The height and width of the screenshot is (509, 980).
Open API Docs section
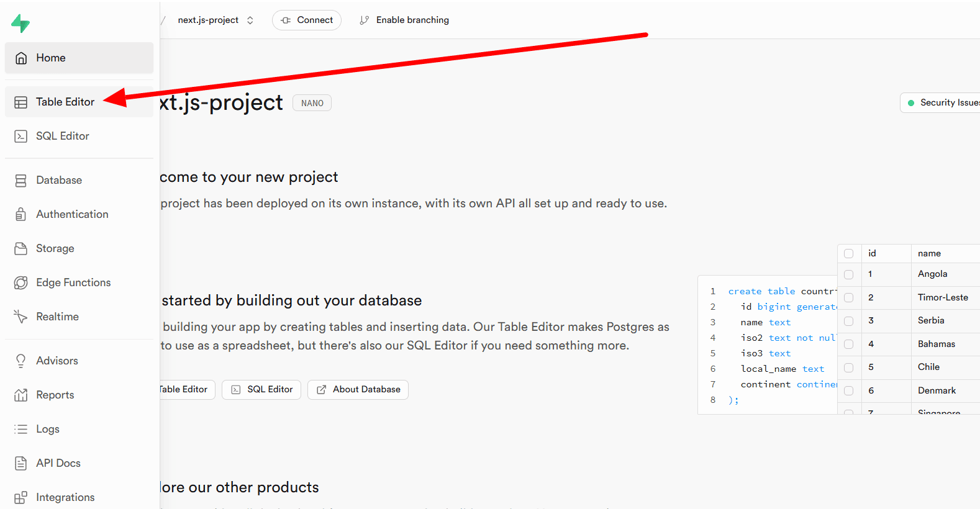point(79,463)
